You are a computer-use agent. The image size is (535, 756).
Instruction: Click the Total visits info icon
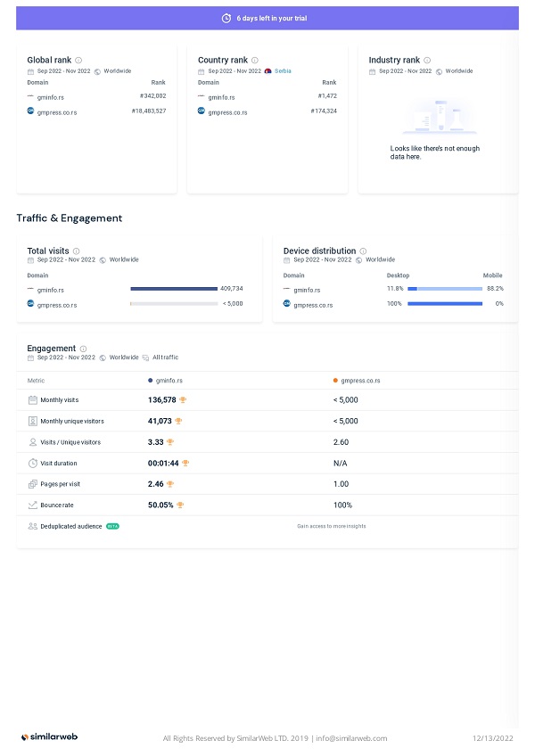click(76, 251)
